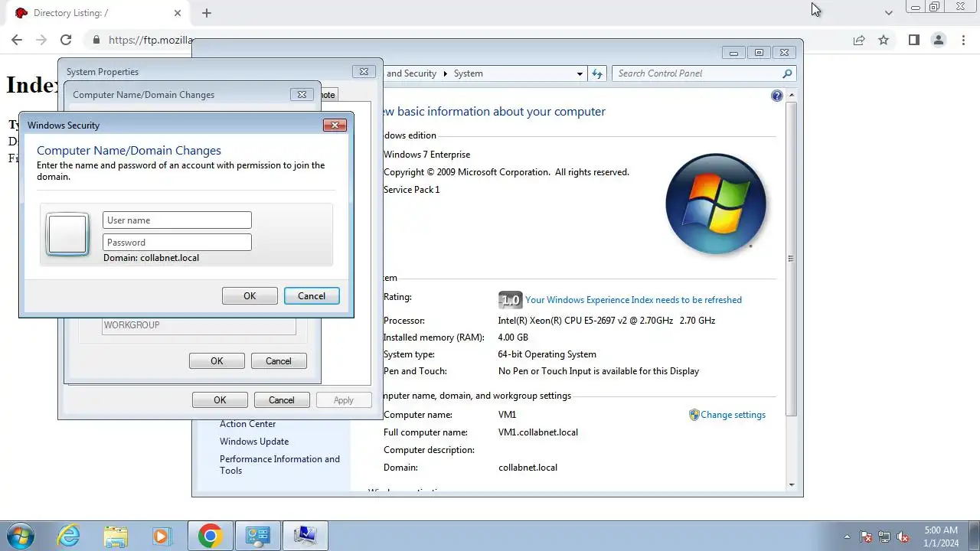Image resolution: width=980 pixels, height=551 pixels.
Task: Open the address bar history dropdown arrow
Action: click(580, 73)
